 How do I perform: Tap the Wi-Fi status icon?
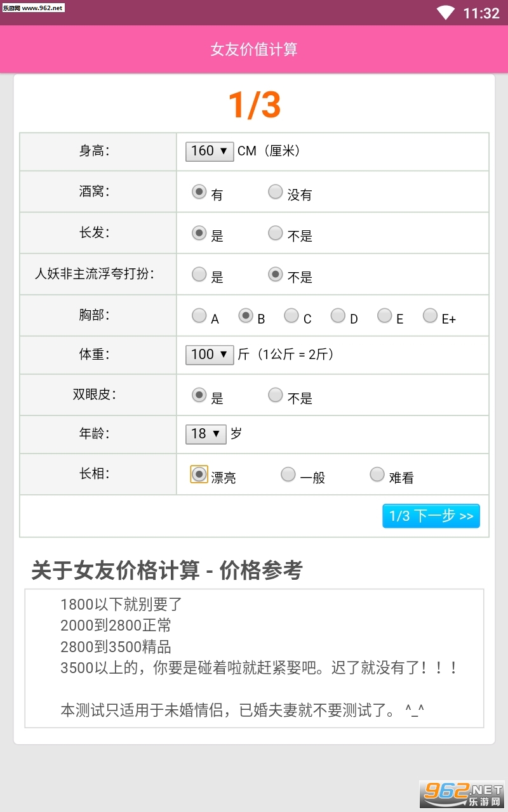click(446, 13)
